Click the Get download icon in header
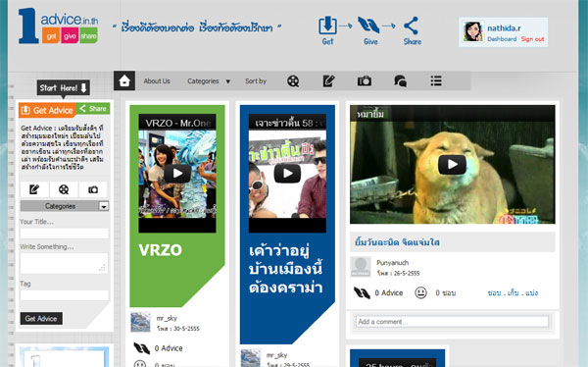The width and height of the screenshot is (588, 367). click(x=327, y=26)
